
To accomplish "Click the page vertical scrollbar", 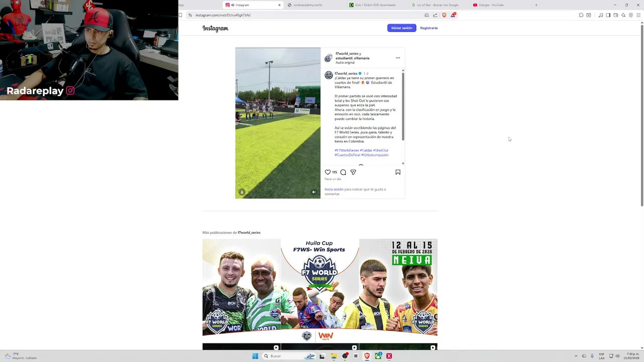I will coord(641,115).
